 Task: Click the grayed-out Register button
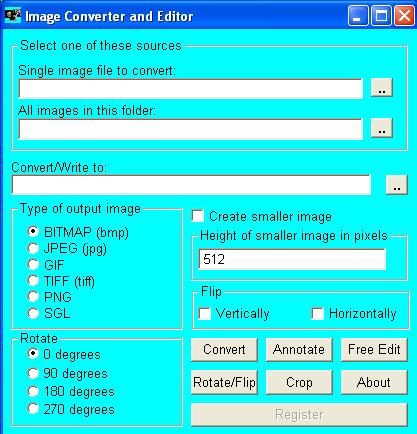pos(299,415)
